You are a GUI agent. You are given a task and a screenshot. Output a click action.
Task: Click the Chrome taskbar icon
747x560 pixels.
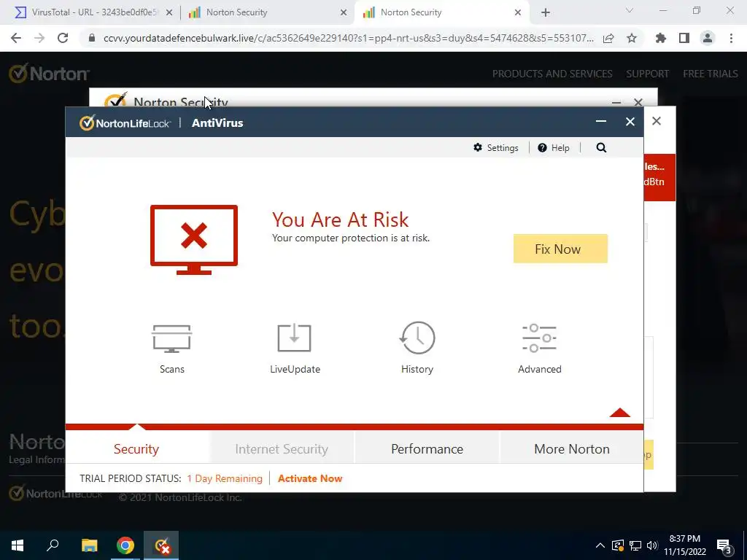coord(125,545)
